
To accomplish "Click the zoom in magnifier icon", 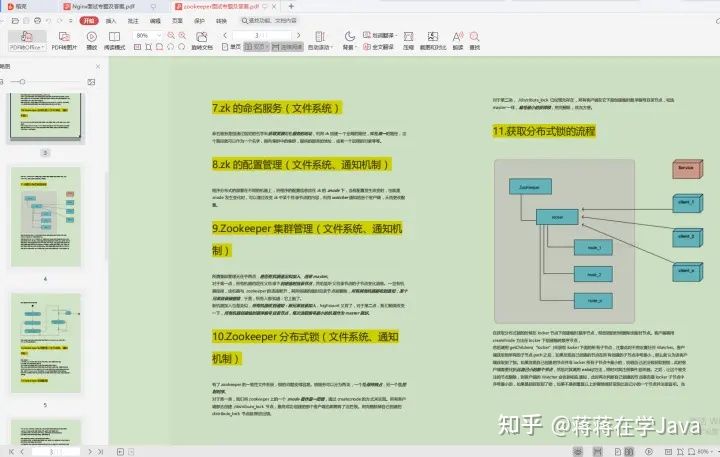I will point(182,35).
